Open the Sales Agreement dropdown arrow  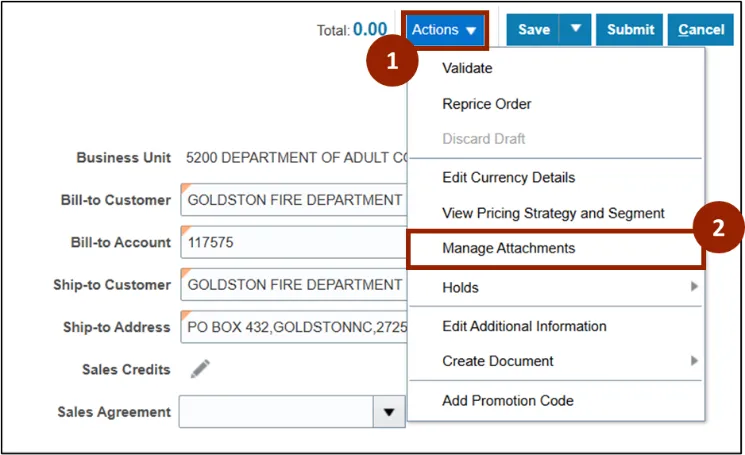[x=388, y=412]
